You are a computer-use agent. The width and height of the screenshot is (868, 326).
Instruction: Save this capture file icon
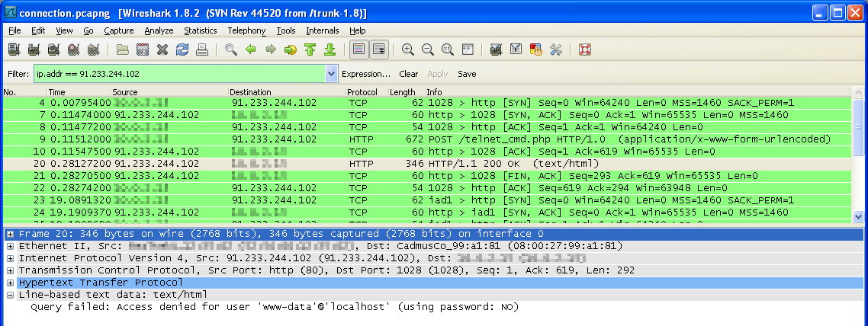point(143,50)
